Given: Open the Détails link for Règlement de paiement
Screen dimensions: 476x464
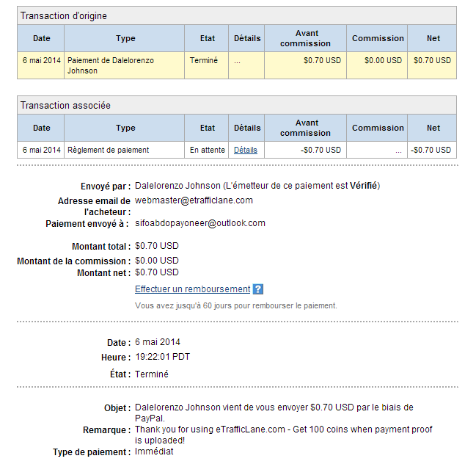Looking at the screenshot, I should pyautogui.click(x=245, y=150).
